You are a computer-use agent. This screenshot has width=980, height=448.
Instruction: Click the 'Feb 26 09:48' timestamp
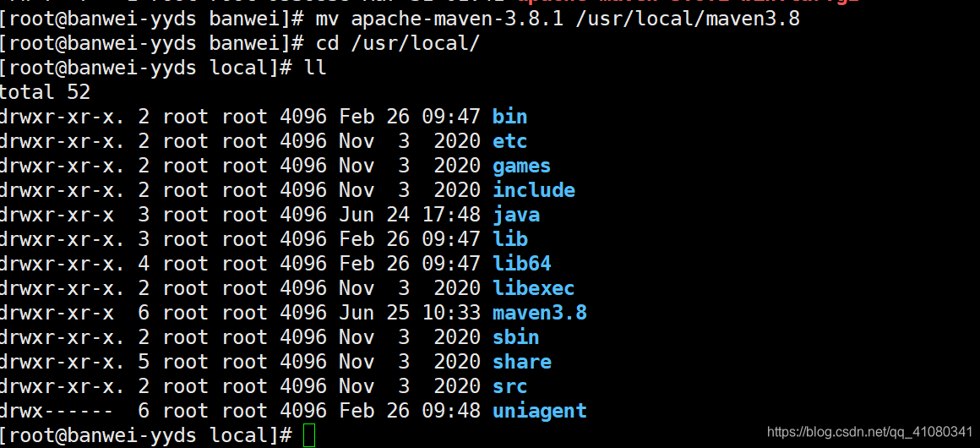pyautogui.click(x=410, y=411)
